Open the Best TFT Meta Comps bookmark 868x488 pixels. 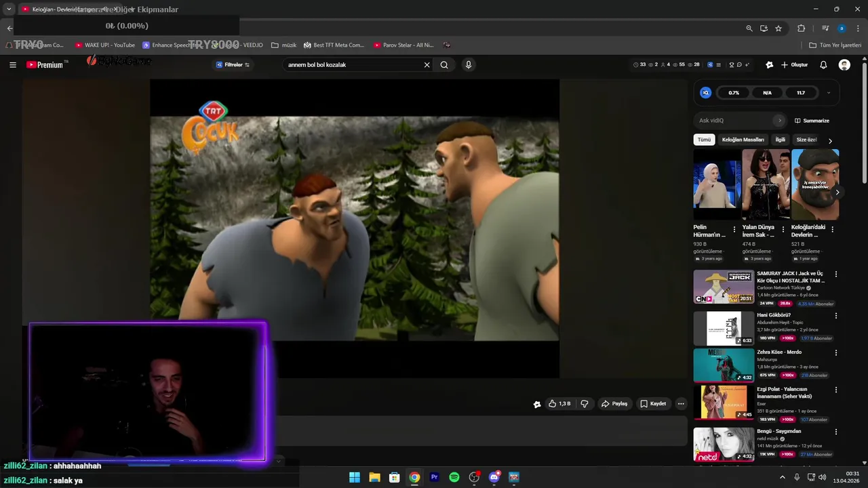click(334, 45)
